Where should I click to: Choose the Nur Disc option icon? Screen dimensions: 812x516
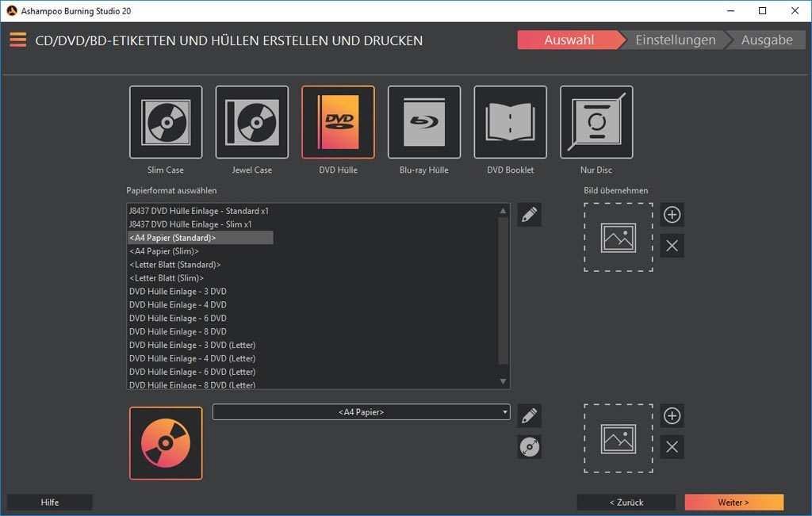[x=596, y=122]
